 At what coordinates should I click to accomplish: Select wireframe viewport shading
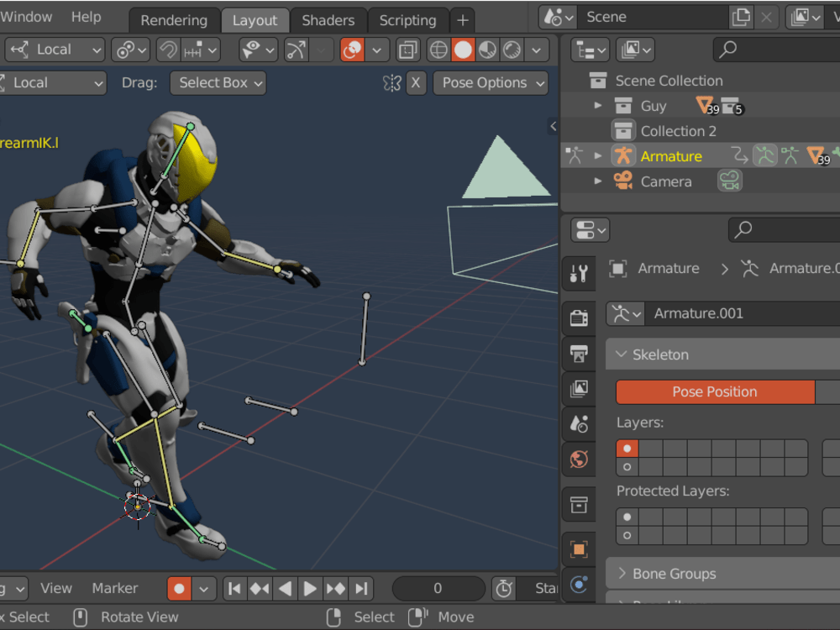pyautogui.click(x=438, y=50)
